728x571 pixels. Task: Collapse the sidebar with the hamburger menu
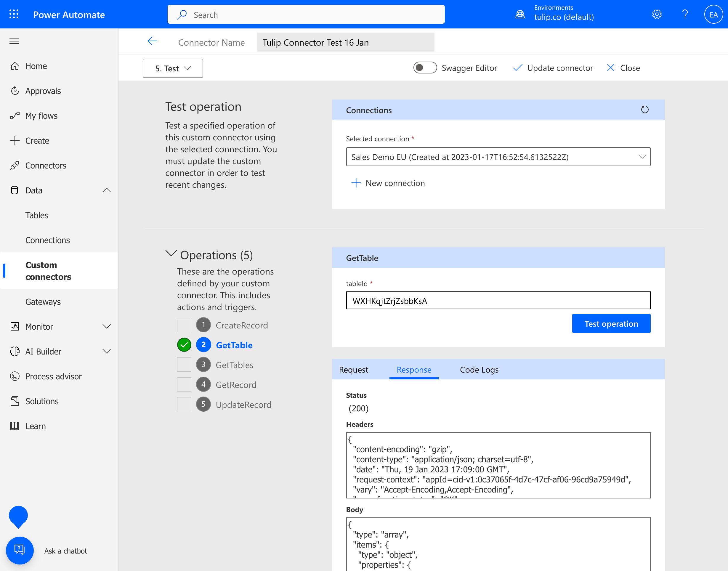14,41
